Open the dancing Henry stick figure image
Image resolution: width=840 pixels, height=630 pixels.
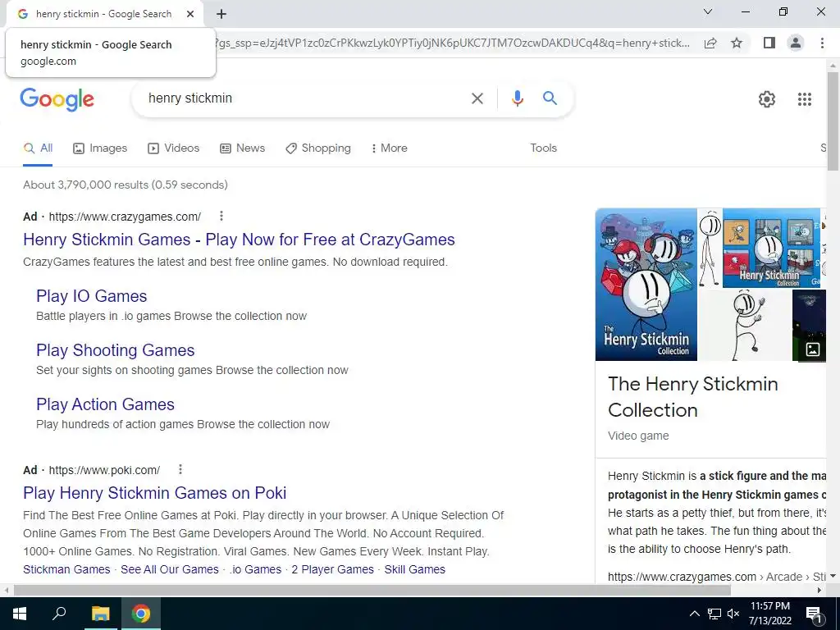pos(745,325)
